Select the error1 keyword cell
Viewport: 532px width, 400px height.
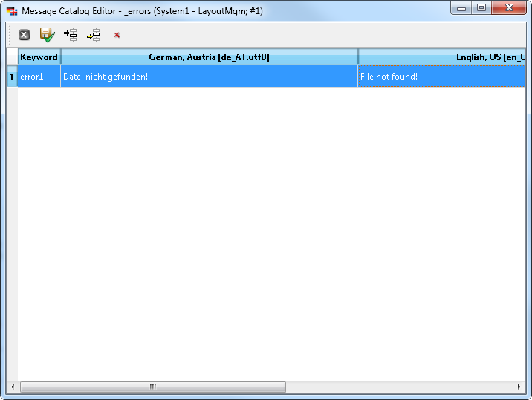point(39,77)
